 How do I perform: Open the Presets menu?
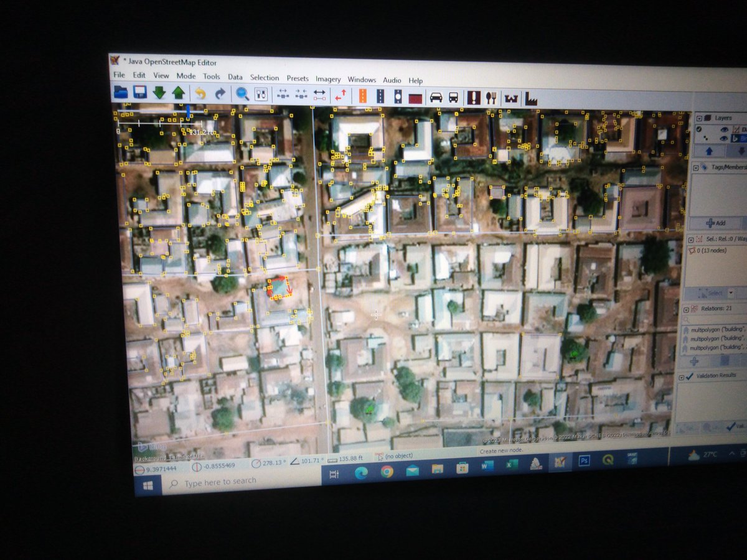[x=298, y=78]
